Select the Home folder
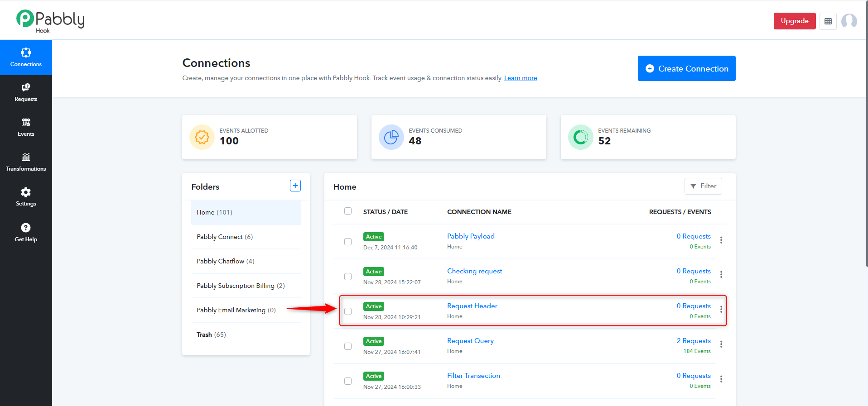Viewport: 868px width, 406px height. pos(246,212)
